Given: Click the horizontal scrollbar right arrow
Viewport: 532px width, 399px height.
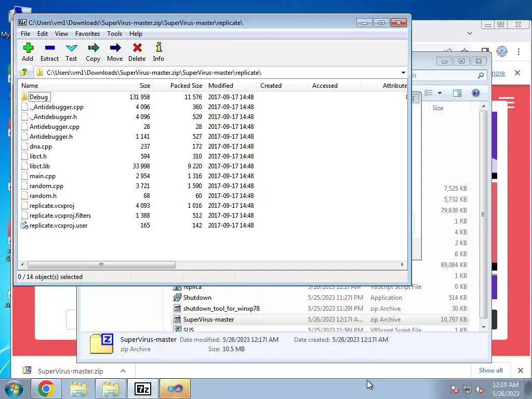Looking at the screenshot, I should click(403, 264).
